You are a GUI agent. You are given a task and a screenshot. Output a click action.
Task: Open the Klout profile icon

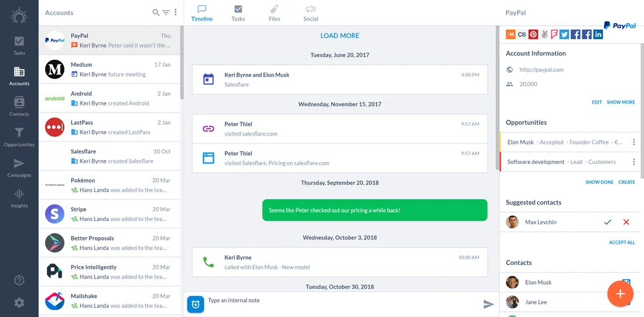[511, 35]
